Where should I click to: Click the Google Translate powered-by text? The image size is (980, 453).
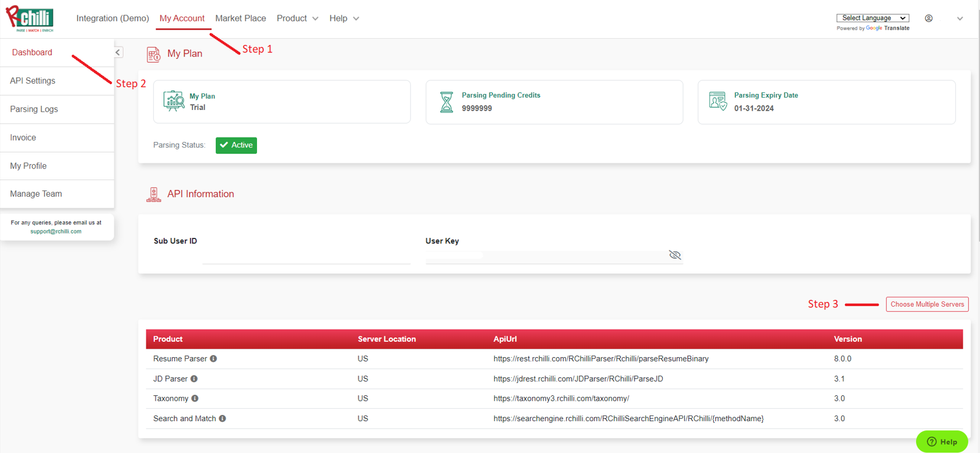tap(873, 28)
